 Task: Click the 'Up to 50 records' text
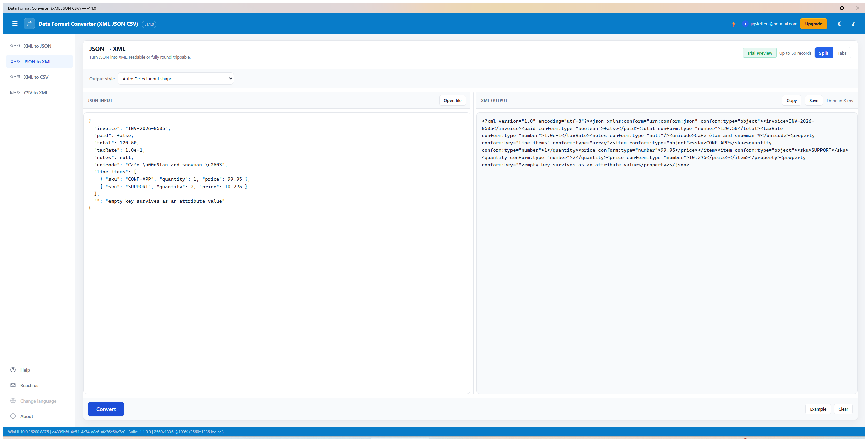(x=795, y=53)
